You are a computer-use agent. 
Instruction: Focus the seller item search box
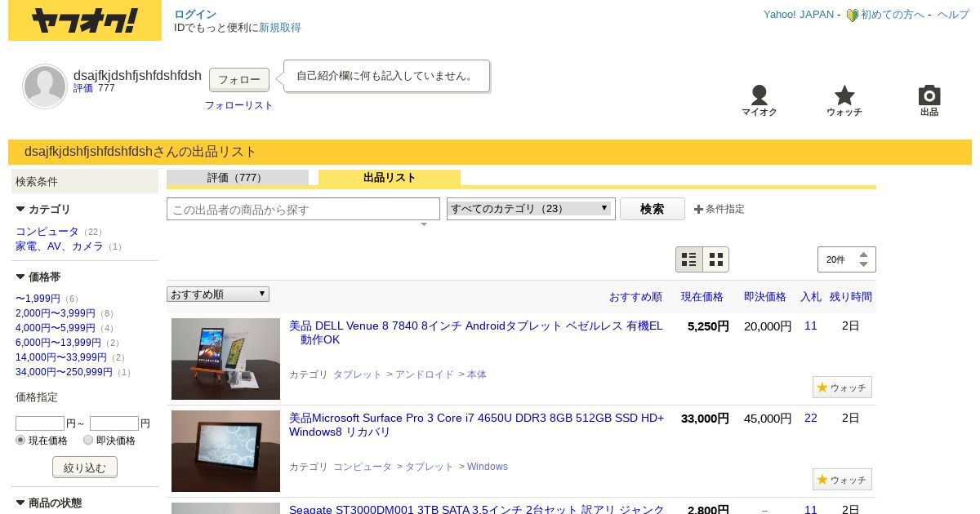pos(303,209)
